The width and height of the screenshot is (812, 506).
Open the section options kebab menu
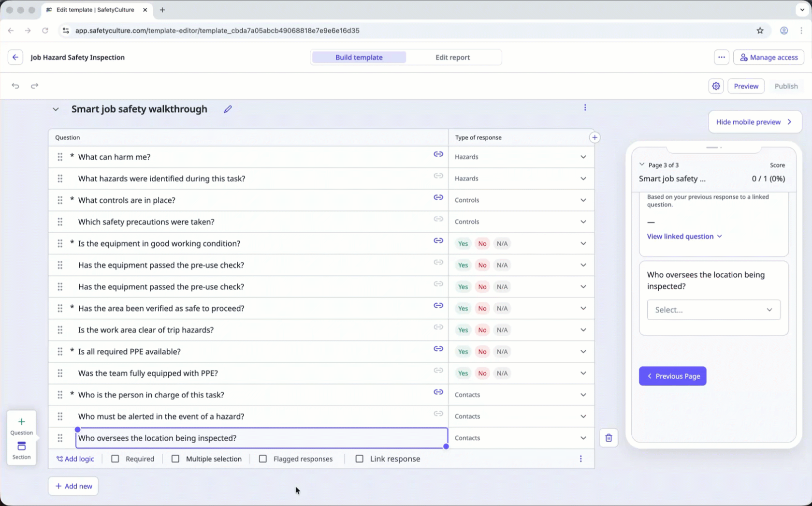click(585, 107)
